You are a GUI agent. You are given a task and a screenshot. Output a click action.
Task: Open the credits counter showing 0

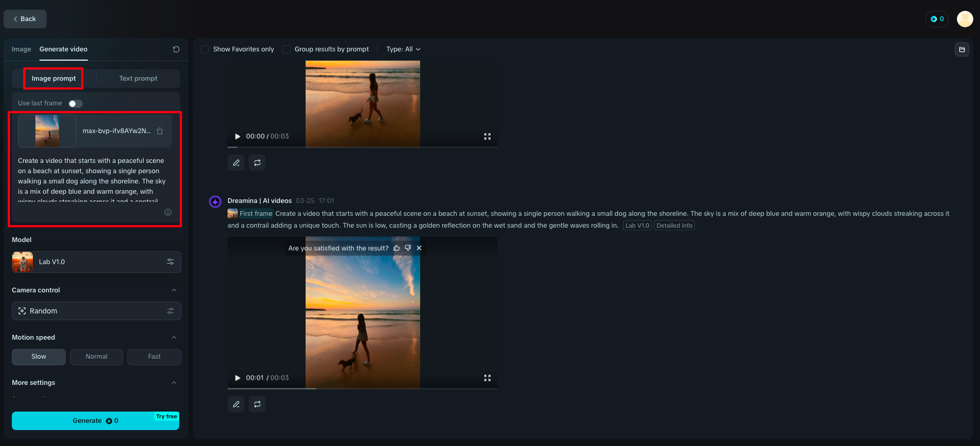tap(937, 19)
